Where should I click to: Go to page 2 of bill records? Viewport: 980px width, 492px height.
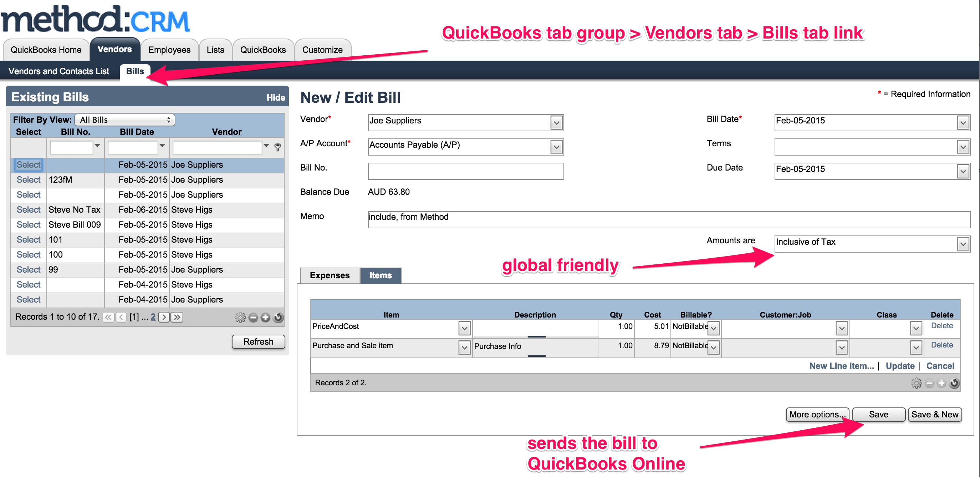tap(153, 317)
